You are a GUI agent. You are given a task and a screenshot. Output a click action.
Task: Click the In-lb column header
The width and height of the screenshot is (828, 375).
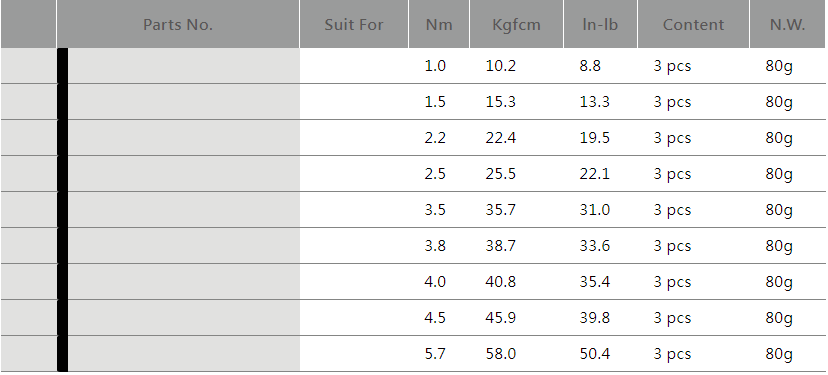[x=600, y=25]
